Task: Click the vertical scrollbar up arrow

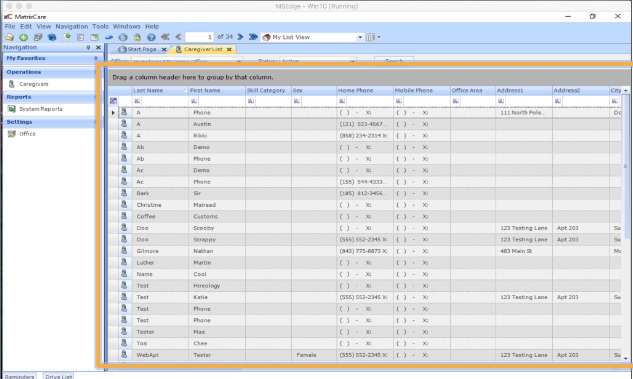Action: pos(626,90)
